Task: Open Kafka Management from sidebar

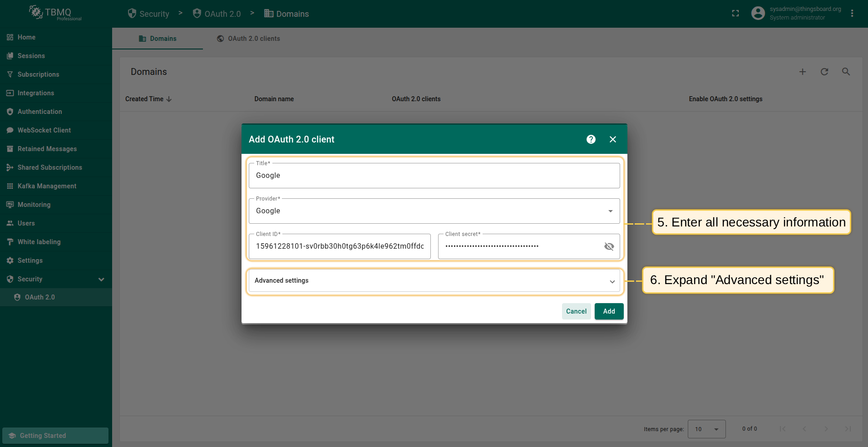Action: tap(47, 186)
